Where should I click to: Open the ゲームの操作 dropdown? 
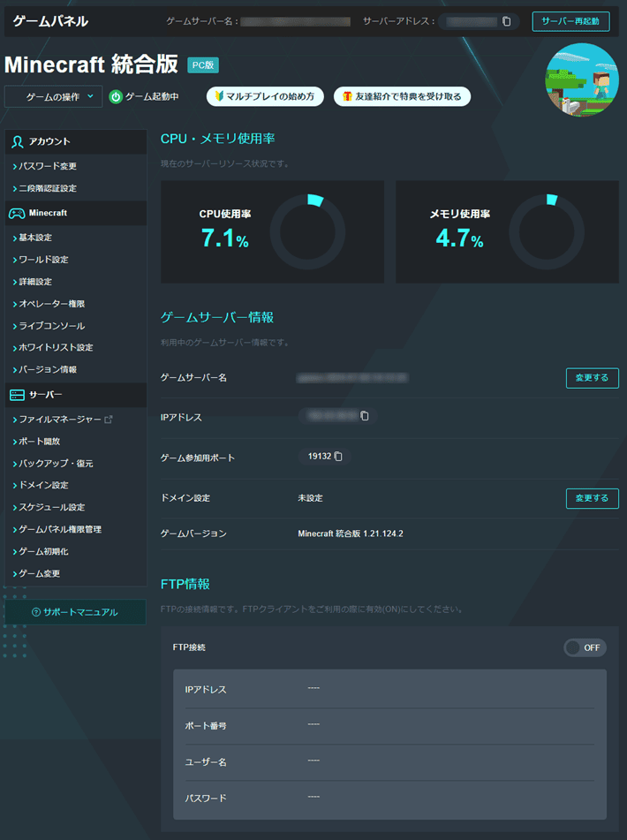click(x=54, y=96)
